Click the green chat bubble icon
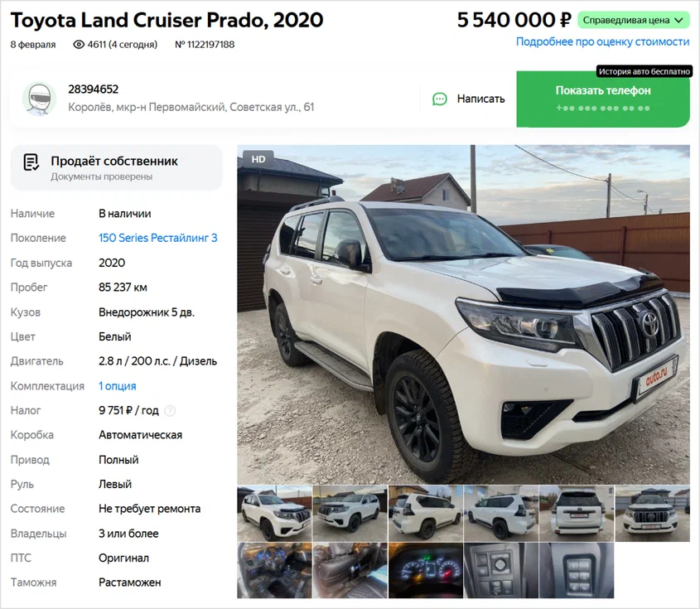The image size is (700, 609). (440, 99)
